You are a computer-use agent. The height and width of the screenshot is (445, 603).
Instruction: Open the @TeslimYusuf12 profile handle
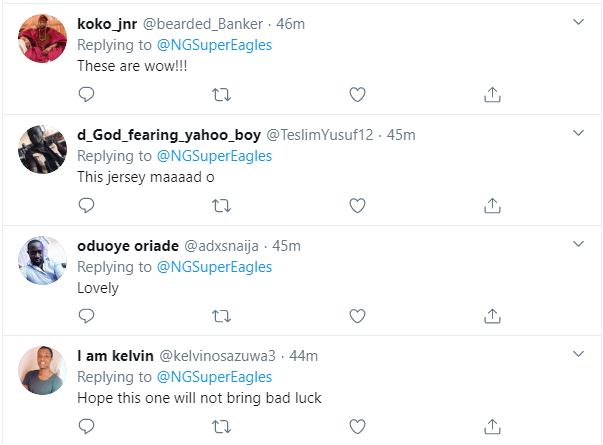pyautogui.click(x=320, y=135)
